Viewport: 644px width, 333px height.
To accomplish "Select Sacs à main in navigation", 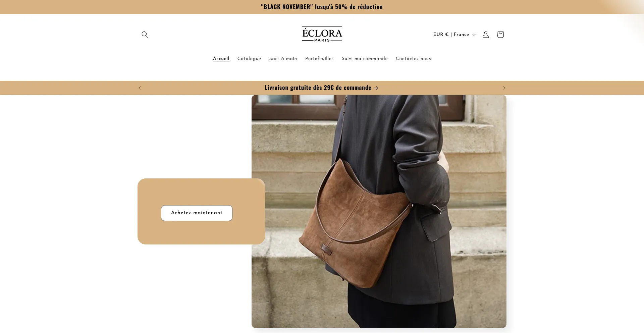I will (x=283, y=59).
